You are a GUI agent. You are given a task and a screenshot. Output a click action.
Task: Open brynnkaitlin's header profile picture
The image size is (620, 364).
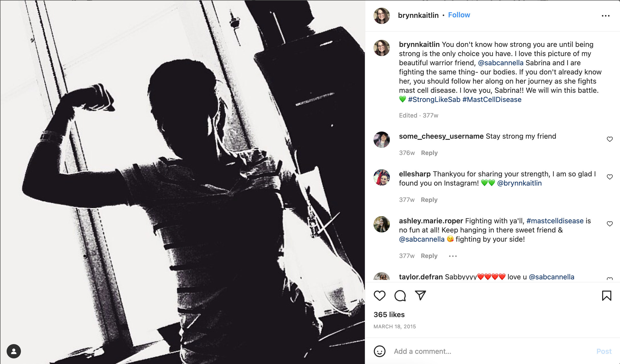[381, 16]
